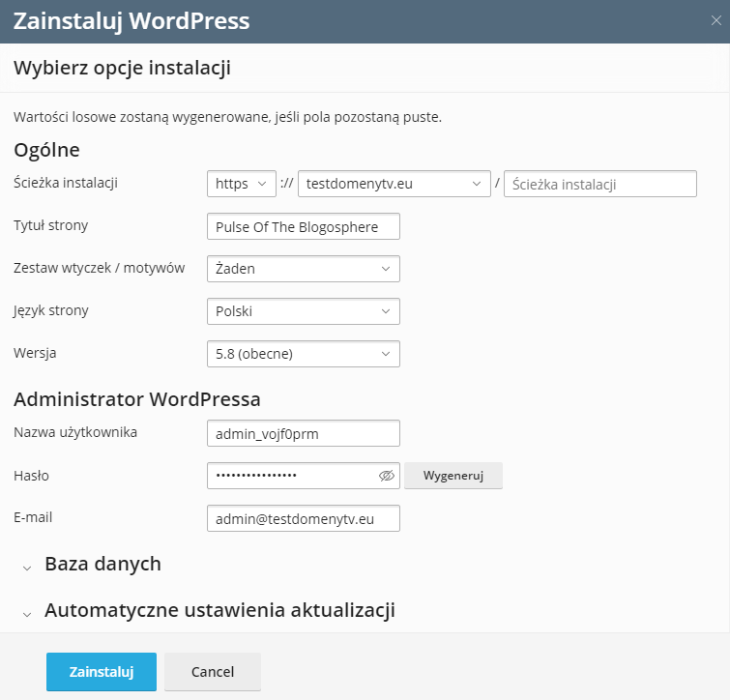
Task: Click the Wybierz opcje instalacji heading
Action: tap(122, 68)
